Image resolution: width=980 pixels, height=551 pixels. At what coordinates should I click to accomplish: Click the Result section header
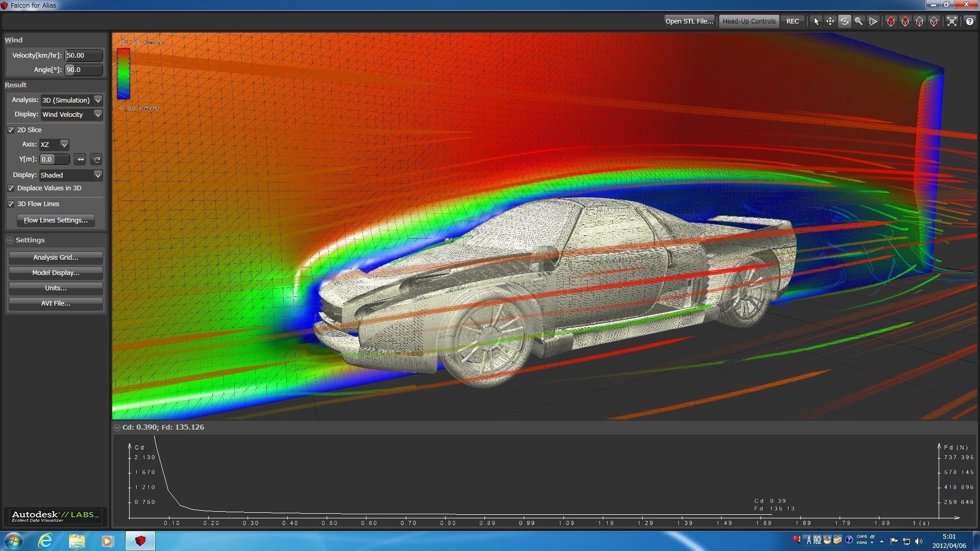click(x=15, y=85)
